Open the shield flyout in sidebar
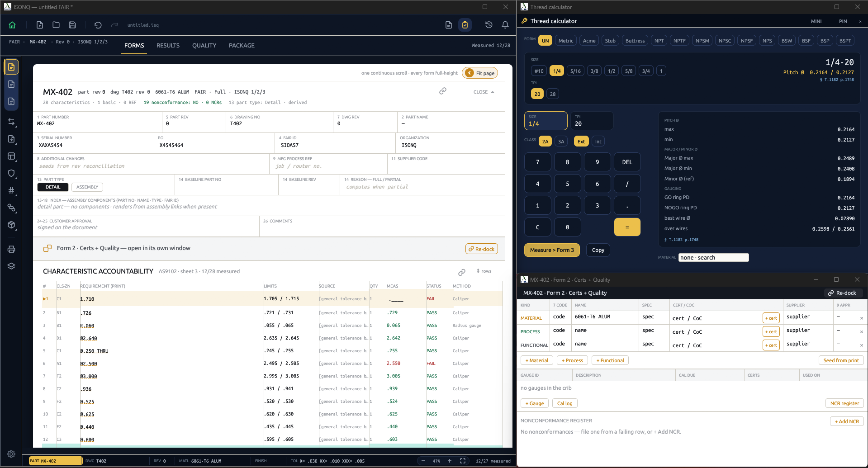Viewport: 868px width, 468px height. point(12,173)
